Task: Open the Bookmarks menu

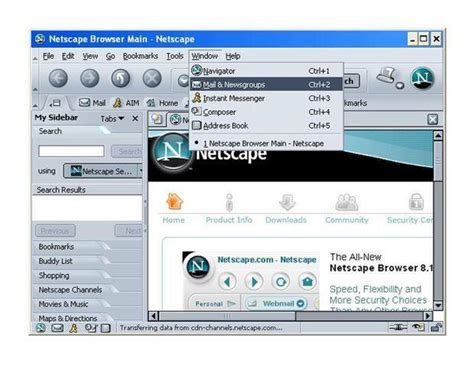Action: coord(140,56)
